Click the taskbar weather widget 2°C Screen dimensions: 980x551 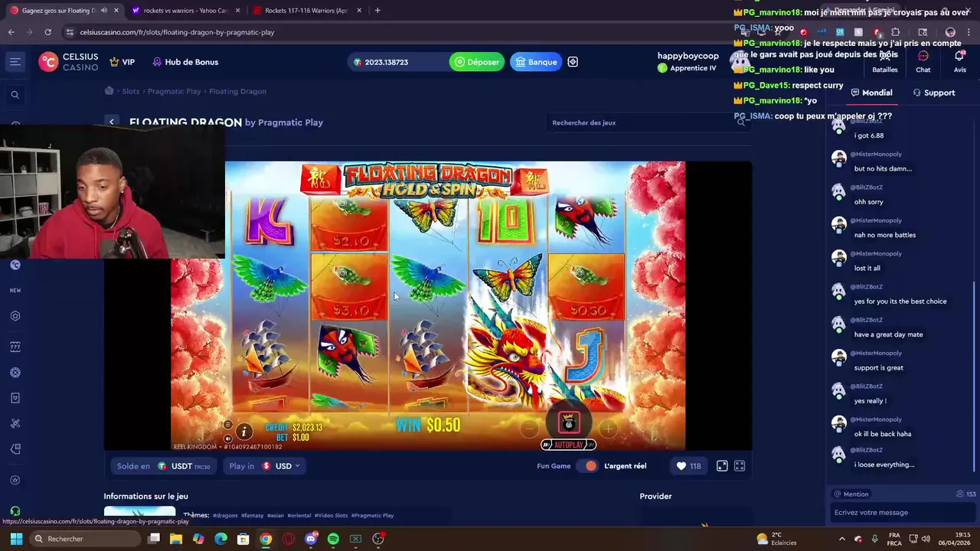pyautogui.click(x=776, y=539)
